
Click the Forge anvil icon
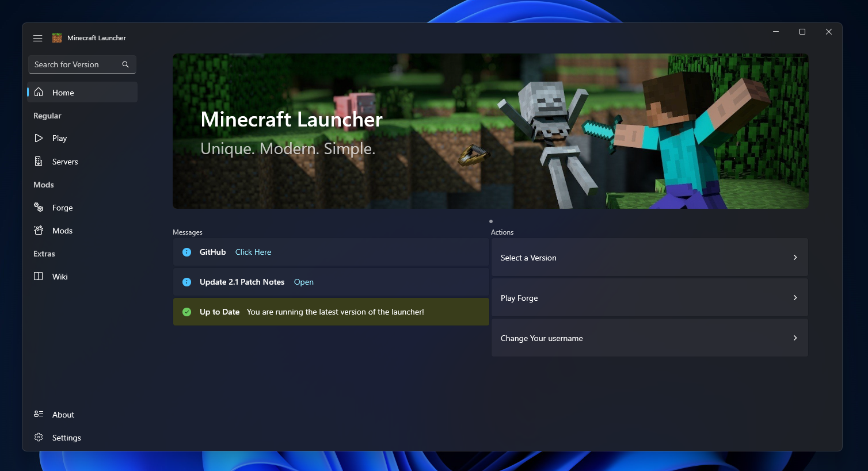pyautogui.click(x=38, y=207)
